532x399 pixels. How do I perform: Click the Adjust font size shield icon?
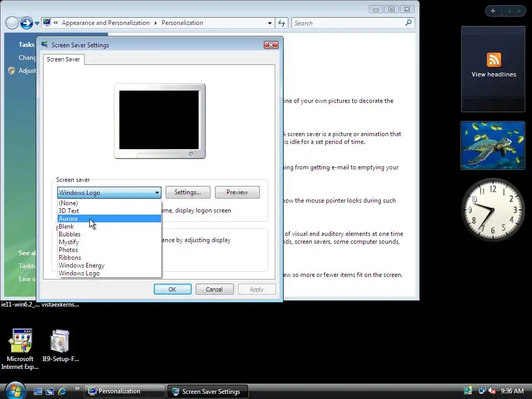pyautogui.click(x=11, y=70)
